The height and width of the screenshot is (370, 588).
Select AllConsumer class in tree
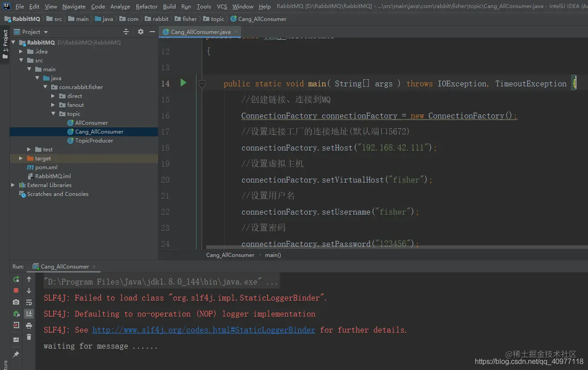coord(91,122)
